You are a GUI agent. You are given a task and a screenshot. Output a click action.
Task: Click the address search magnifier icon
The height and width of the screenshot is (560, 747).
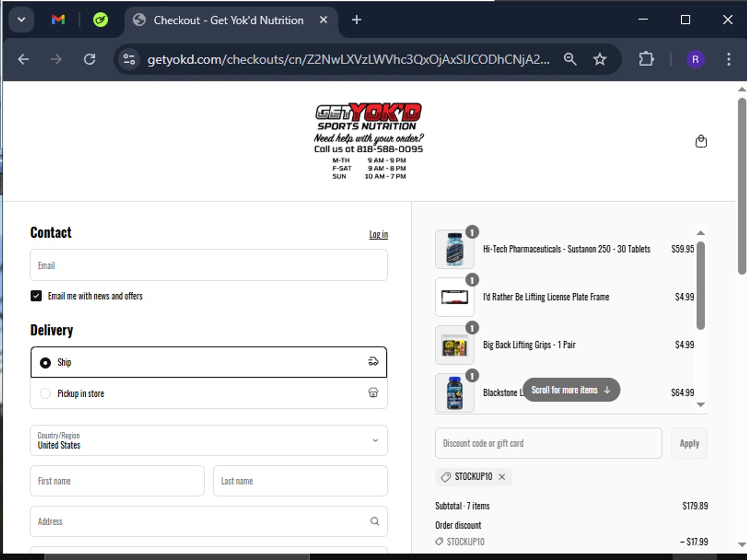coord(374,521)
